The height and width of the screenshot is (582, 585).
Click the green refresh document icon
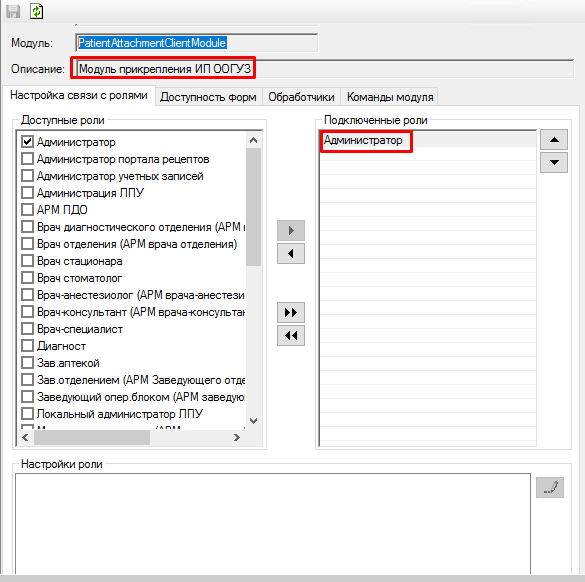pos(37,10)
